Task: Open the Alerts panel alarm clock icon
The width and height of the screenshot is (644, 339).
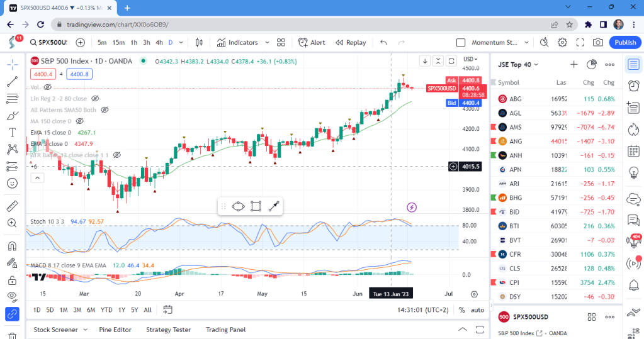Action: point(633,85)
